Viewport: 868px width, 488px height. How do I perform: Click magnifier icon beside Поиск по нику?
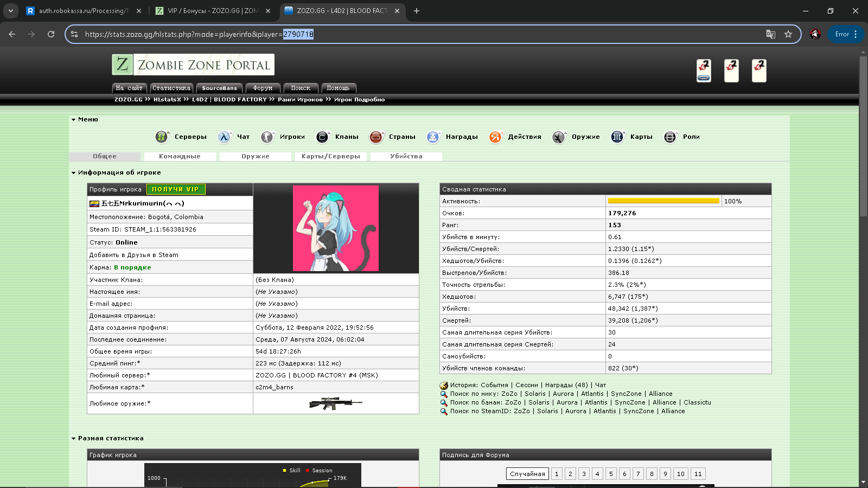[x=444, y=394]
